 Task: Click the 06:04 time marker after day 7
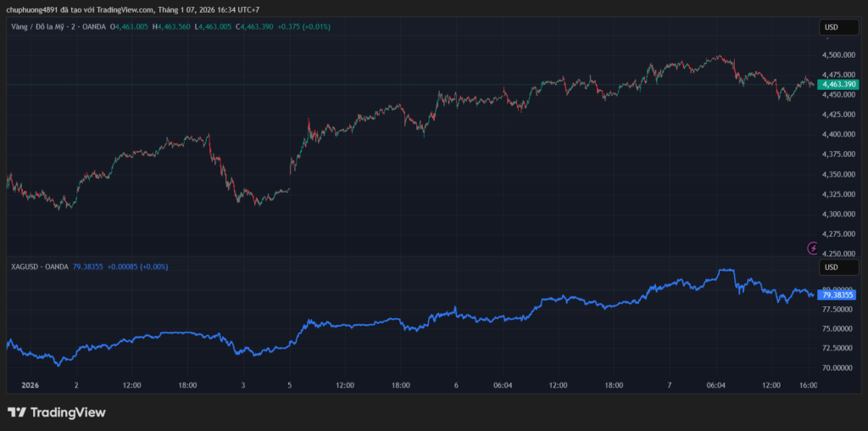[716, 385]
